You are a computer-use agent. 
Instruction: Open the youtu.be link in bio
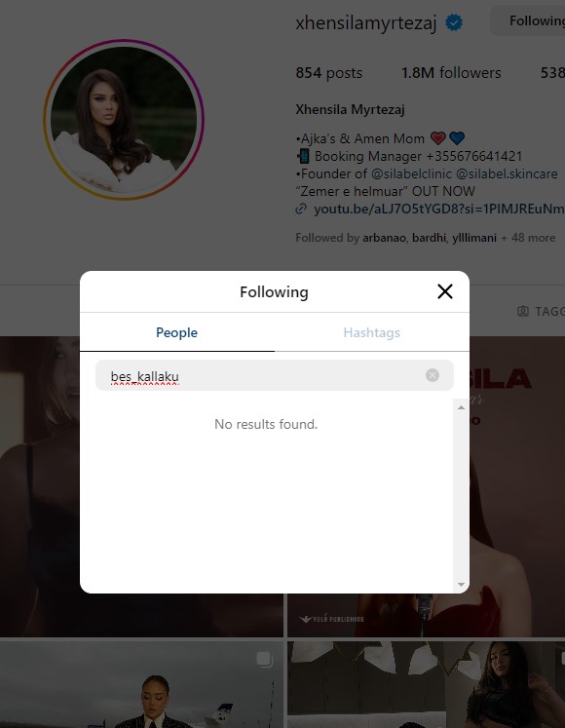(x=438, y=209)
